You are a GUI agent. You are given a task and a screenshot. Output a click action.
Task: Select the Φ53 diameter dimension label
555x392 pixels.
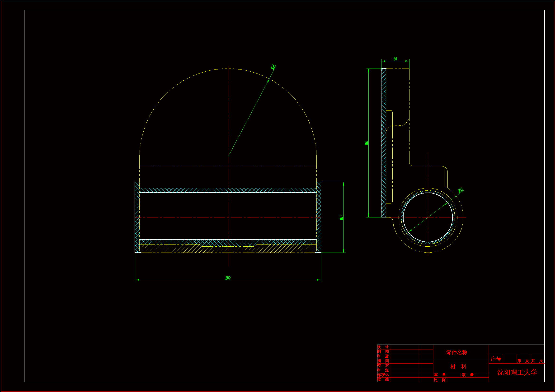coord(461,190)
